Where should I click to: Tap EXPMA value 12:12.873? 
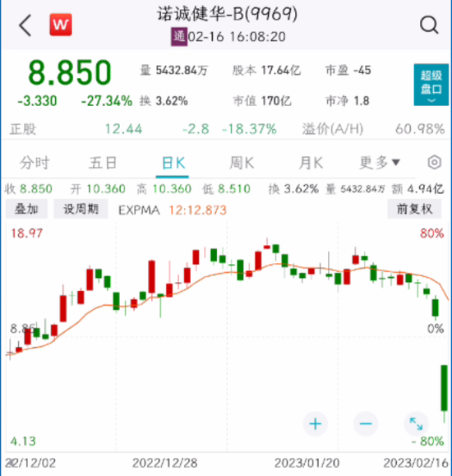(197, 210)
